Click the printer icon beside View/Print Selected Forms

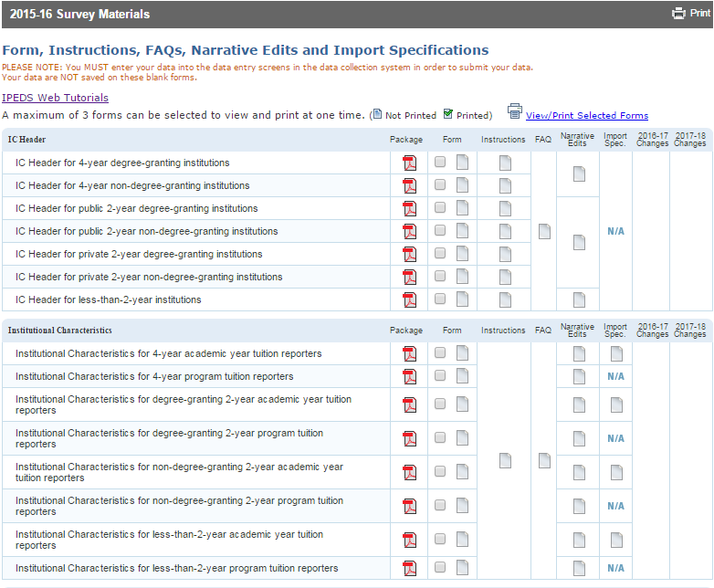[x=515, y=112]
